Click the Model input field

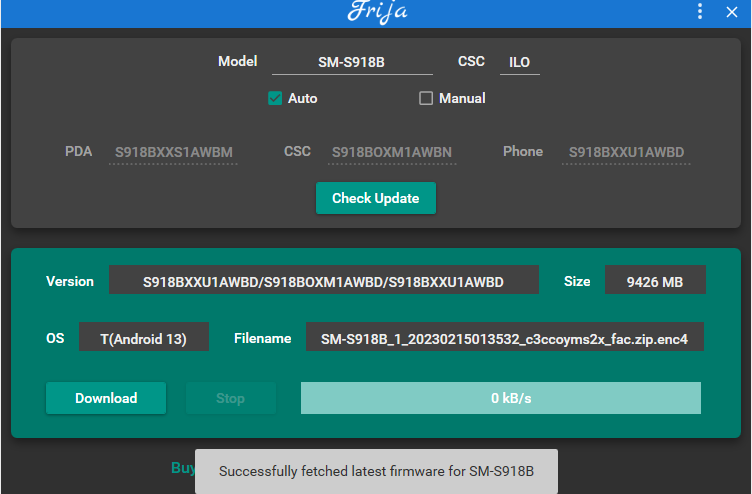point(352,62)
